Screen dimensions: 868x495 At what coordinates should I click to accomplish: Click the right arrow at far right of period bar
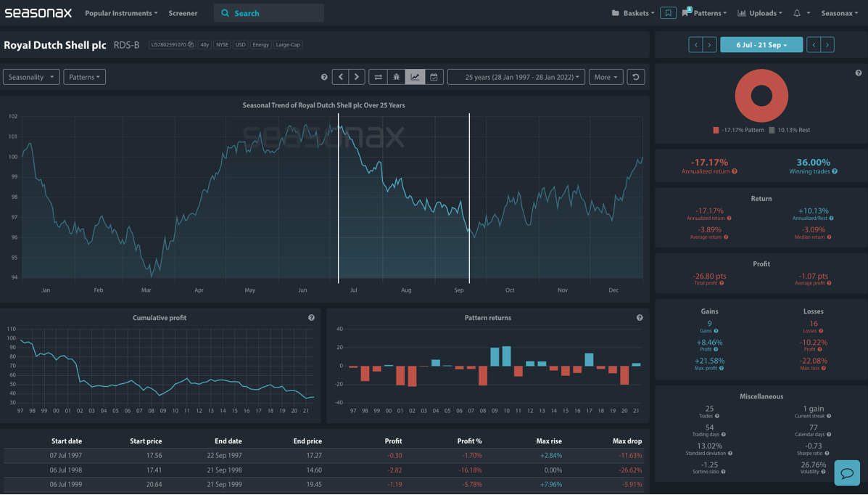click(x=827, y=45)
